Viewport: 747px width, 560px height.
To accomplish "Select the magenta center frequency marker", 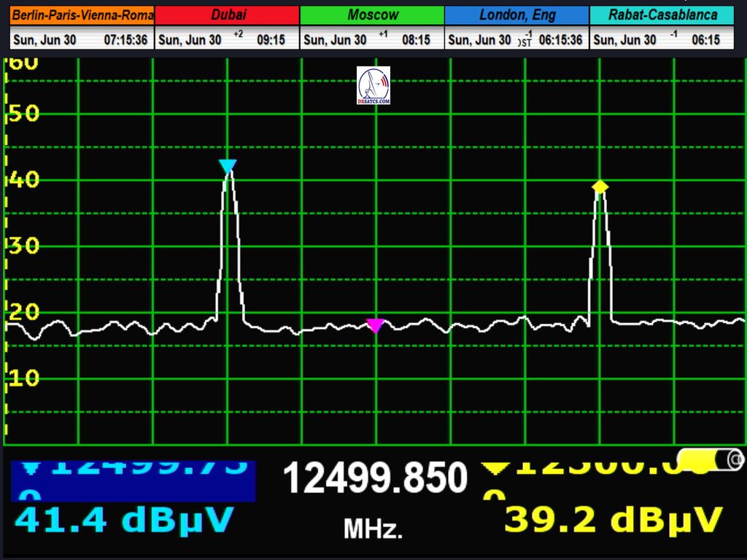I will pyautogui.click(x=375, y=325).
